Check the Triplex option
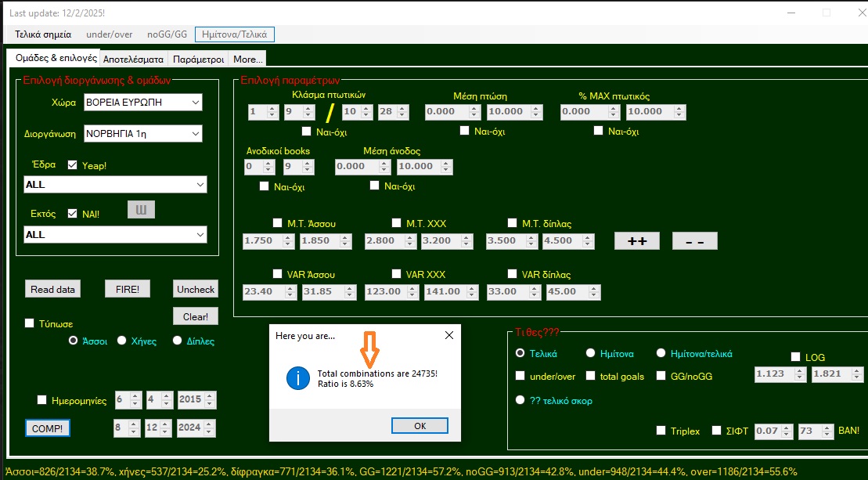Screen dimensions: 868x480 click(x=661, y=431)
